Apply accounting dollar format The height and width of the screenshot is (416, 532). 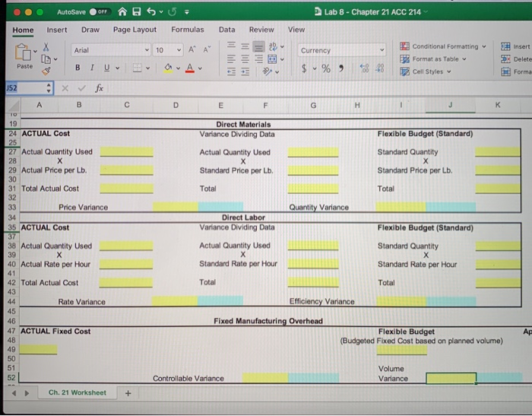tap(304, 68)
